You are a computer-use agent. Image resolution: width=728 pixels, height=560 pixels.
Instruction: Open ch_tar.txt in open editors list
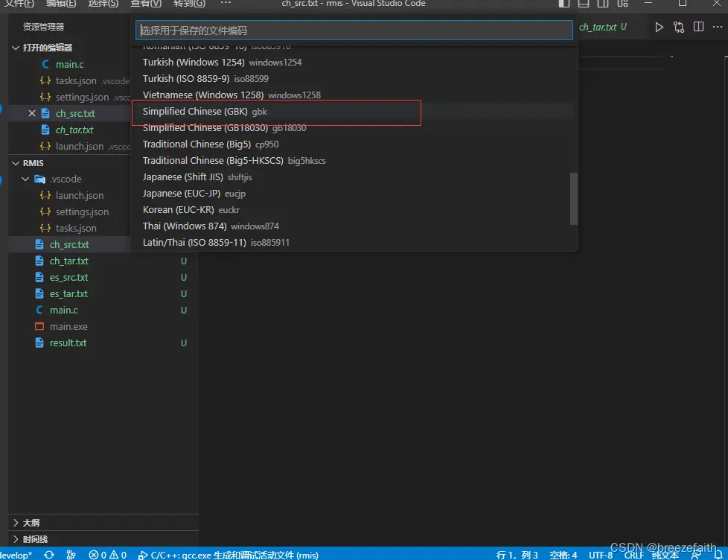(x=74, y=130)
